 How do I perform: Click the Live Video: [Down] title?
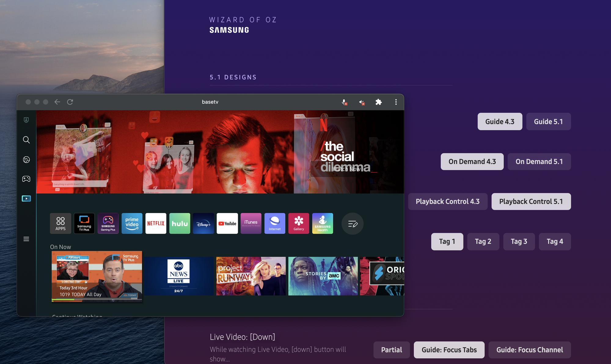point(242,337)
